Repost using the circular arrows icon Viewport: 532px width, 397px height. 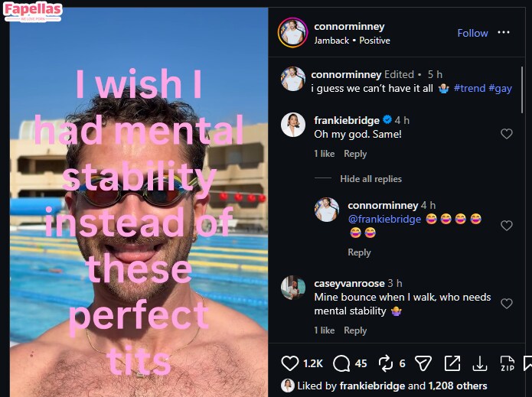385,363
